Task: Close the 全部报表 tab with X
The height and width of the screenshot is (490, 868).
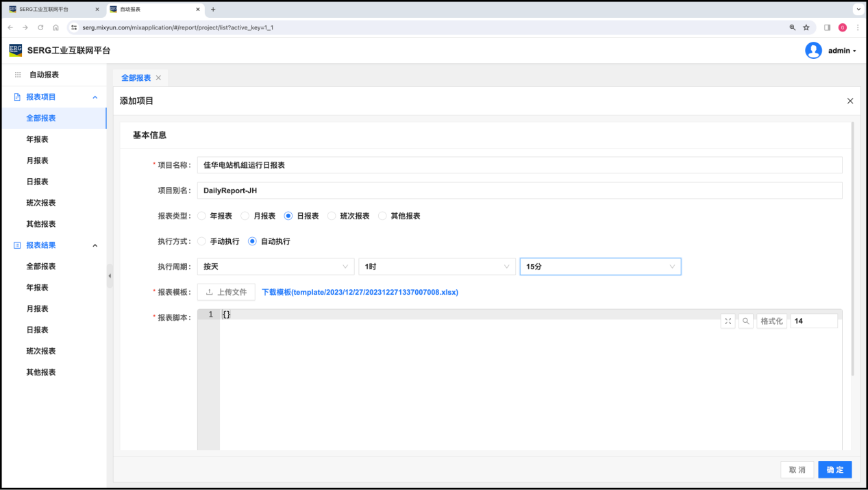Action: click(x=158, y=78)
